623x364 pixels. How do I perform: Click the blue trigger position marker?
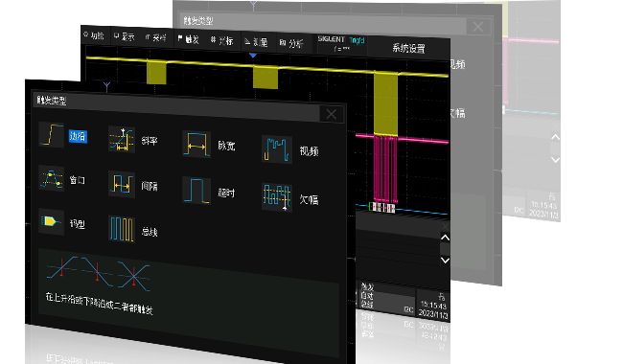coord(253,56)
